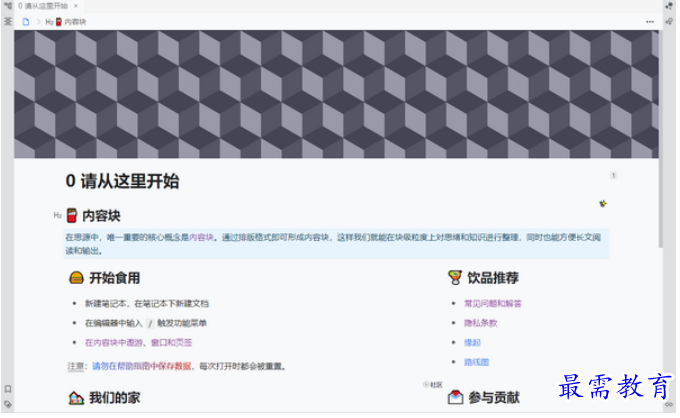Screen dimensions: 680x418
Task: Open the 在内容块中遨游 link
Action: (114, 343)
